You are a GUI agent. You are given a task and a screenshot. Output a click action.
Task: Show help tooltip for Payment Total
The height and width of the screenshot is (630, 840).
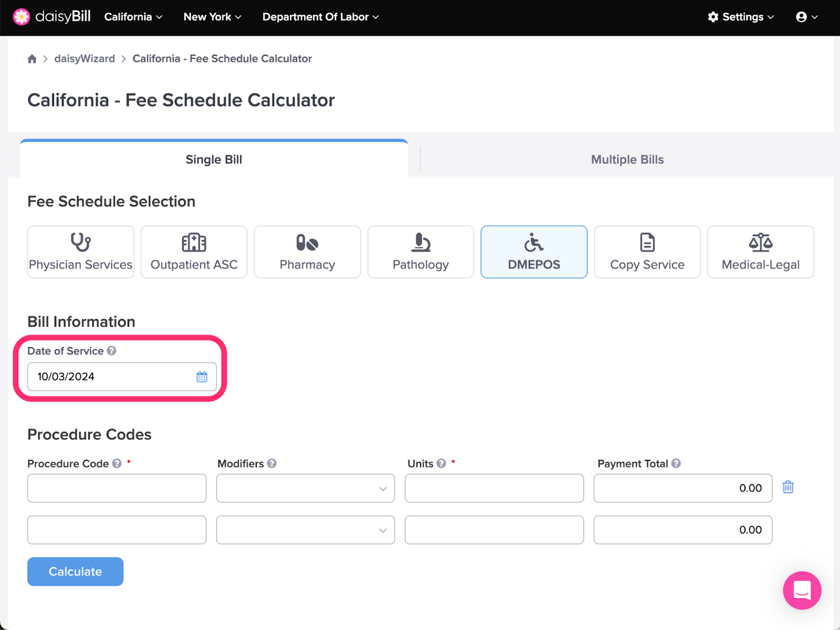point(676,464)
